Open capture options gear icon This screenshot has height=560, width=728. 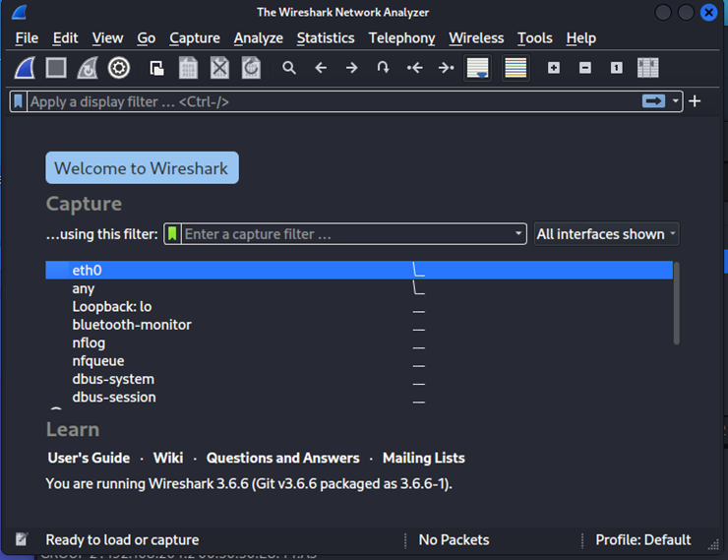pos(119,68)
